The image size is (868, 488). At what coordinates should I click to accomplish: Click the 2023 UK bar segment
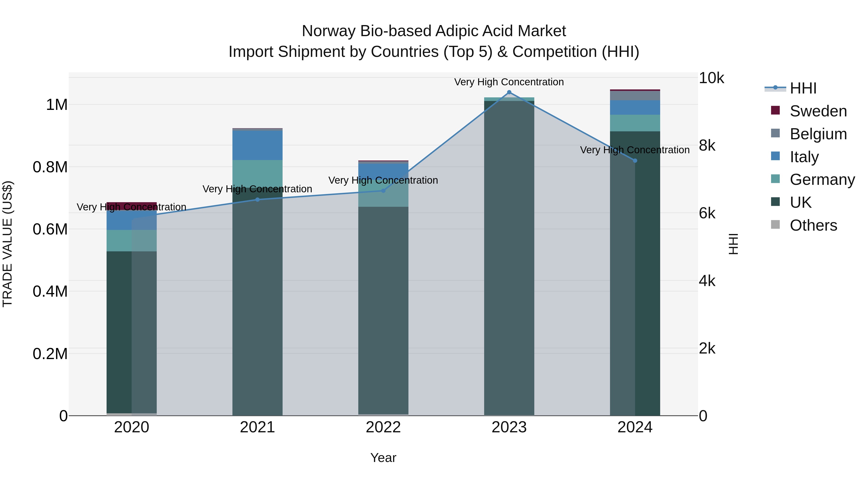pos(509,258)
